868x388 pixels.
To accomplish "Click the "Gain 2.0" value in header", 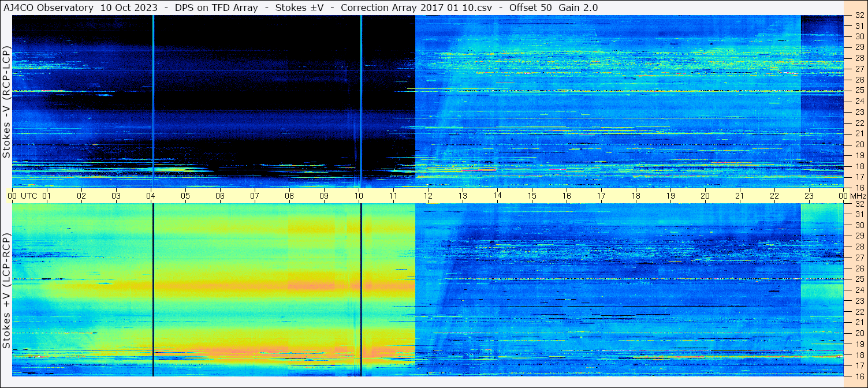I will pyautogui.click(x=579, y=8).
